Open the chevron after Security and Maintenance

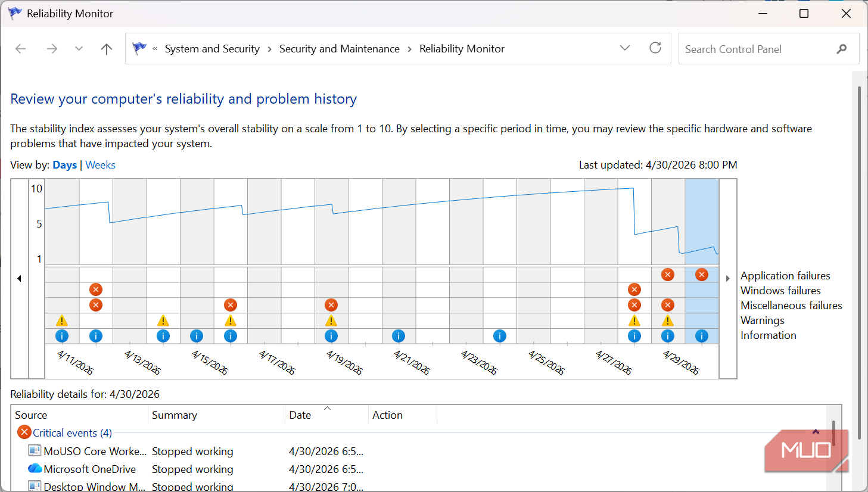(x=410, y=49)
